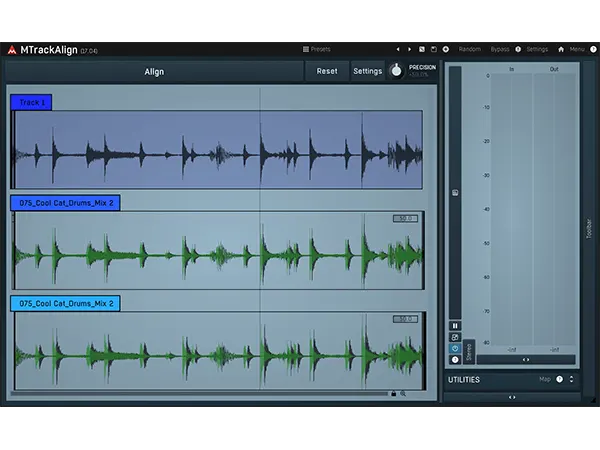The height and width of the screenshot is (450, 600).
Task: Click the horizontal scrollbar under waveforms
Action: (x=199, y=393)
